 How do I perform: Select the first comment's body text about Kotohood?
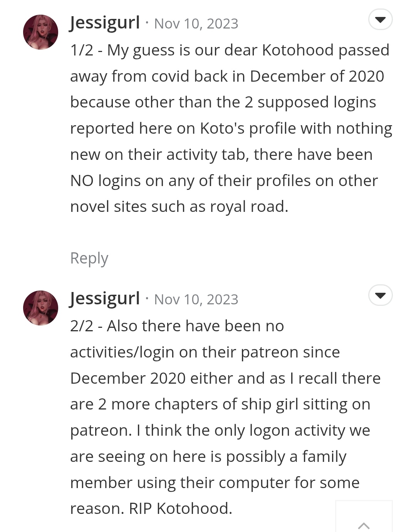click(231, 128)
